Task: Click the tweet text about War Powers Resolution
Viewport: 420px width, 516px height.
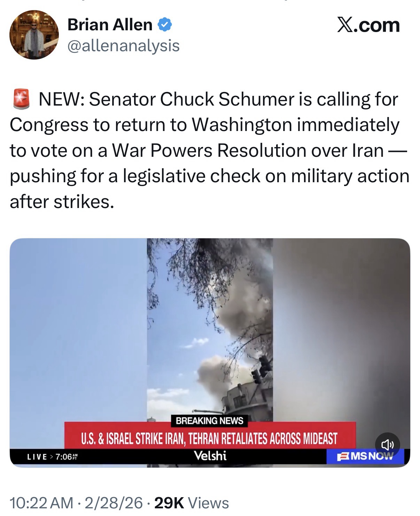Action: [x=209, y=151]
